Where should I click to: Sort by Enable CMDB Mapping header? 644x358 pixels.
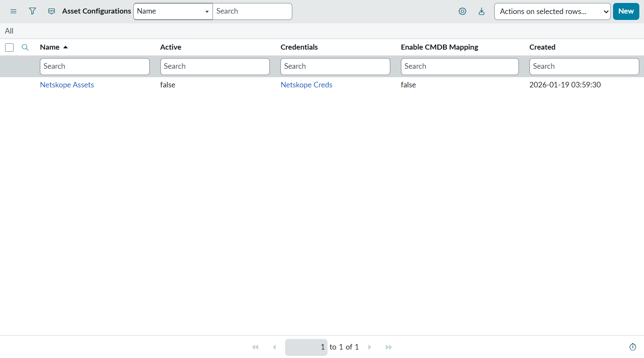(x=440, y=47)
